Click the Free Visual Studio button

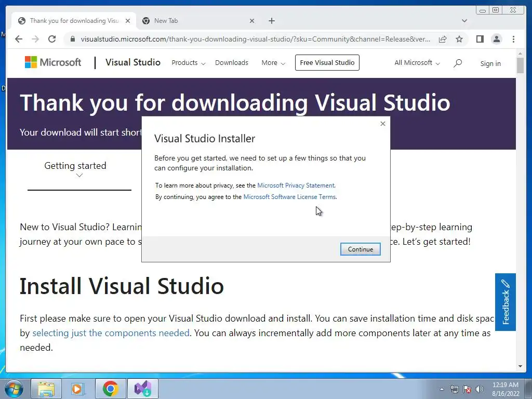327,62
